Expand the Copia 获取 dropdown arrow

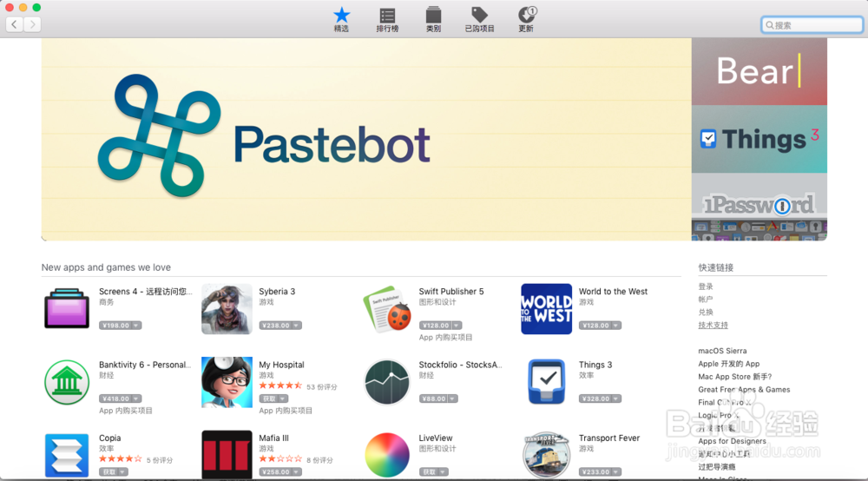click(122, 472)
